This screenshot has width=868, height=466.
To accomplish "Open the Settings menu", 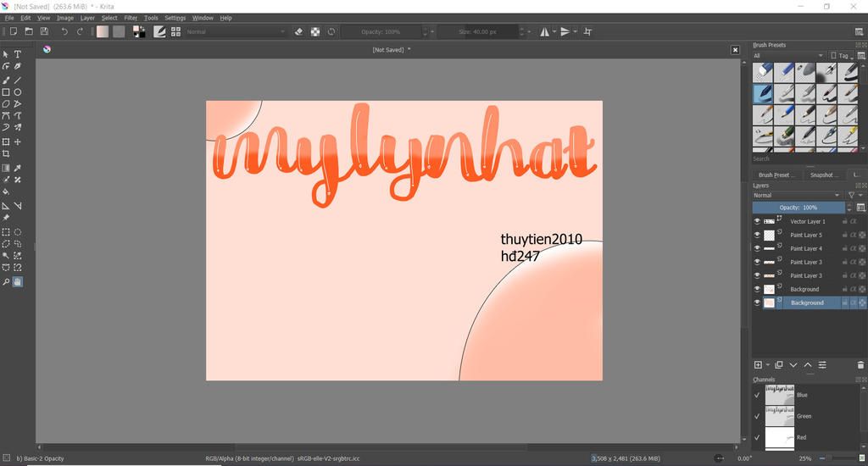I will (x=175, y=18).
